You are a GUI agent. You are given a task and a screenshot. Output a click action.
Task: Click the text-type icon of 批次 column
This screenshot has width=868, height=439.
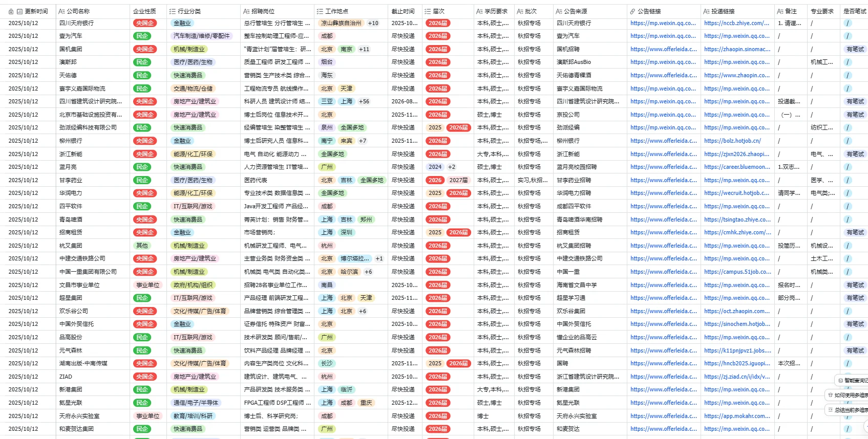pos(520,11)
